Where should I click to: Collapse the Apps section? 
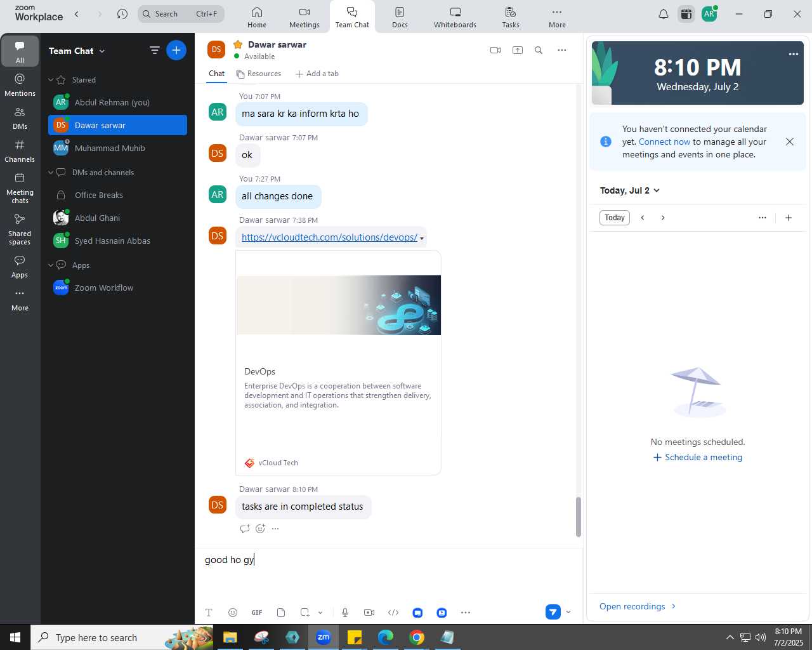(51, 265)
